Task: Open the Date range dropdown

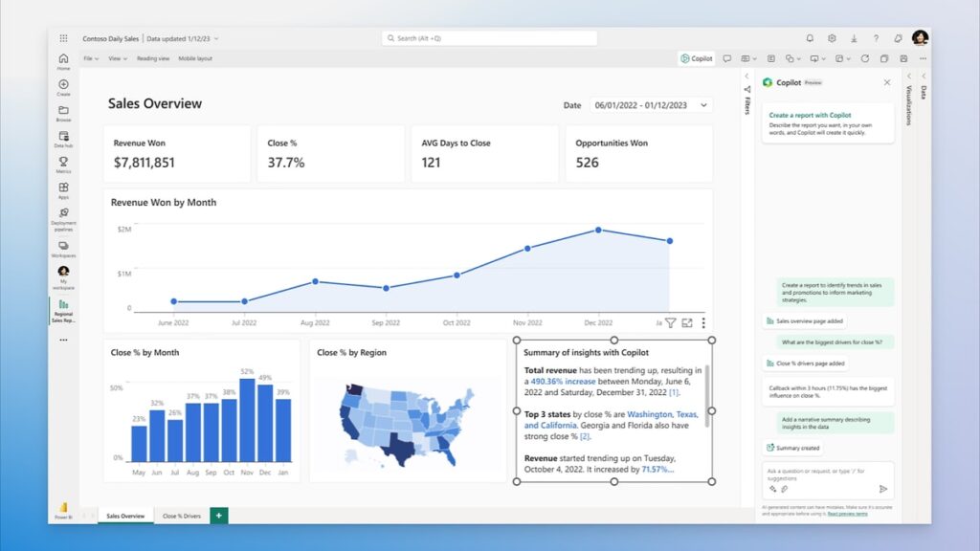Action: click(x=651, y=105)
